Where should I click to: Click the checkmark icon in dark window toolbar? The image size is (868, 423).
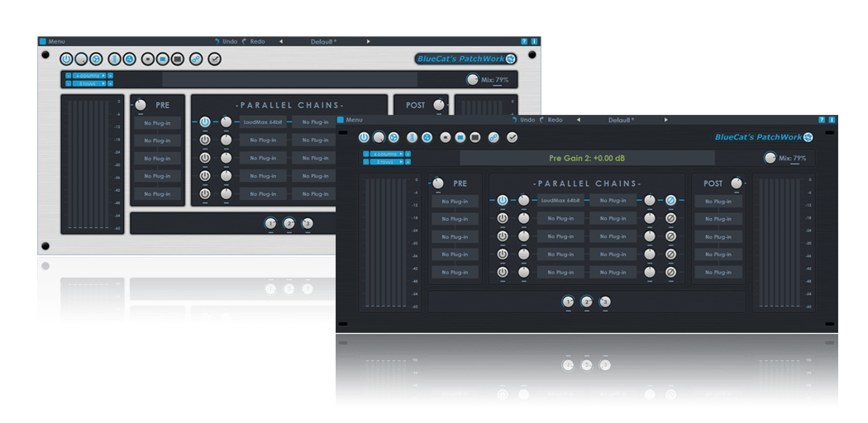(513, 137)
